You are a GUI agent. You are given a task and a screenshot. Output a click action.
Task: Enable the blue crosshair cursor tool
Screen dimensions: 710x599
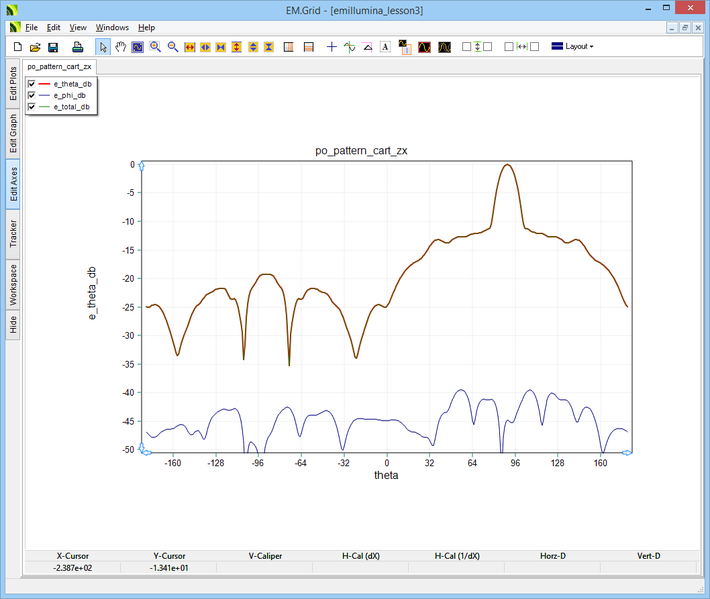pos(332,47)
